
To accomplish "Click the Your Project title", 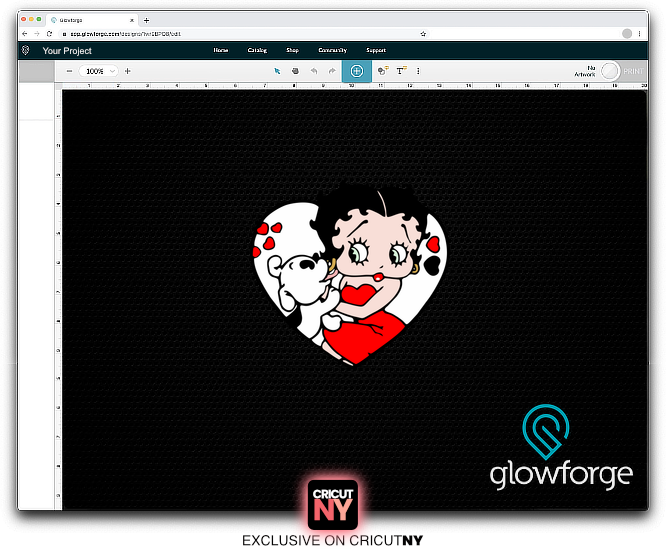I will 67,51.
